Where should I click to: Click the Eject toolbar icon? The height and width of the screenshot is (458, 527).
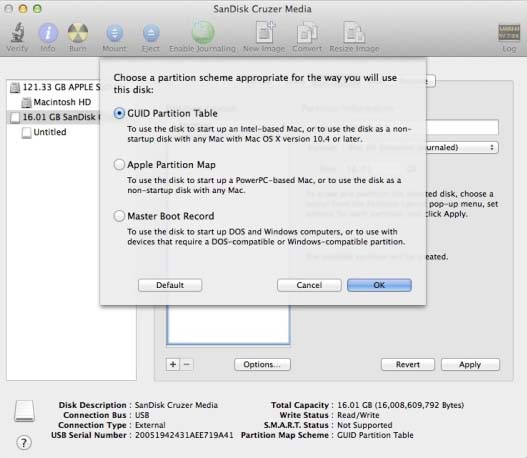[151, 33]
